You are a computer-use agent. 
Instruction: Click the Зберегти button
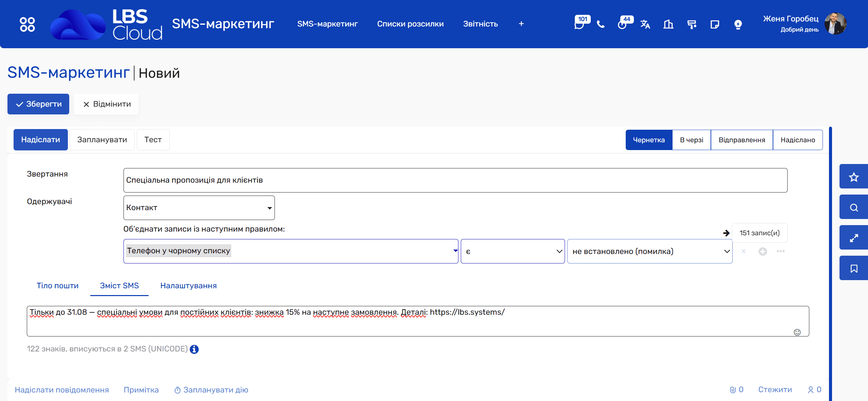click(x=38, y=104)
